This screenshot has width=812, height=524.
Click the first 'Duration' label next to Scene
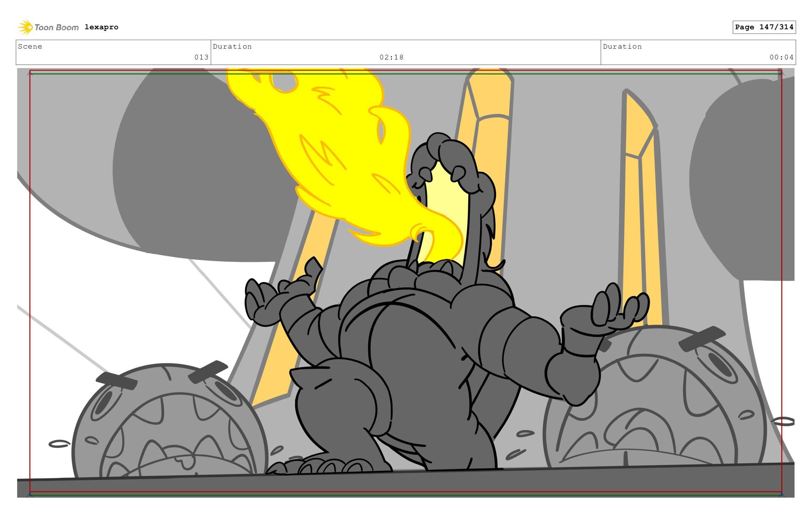point(232,46)
